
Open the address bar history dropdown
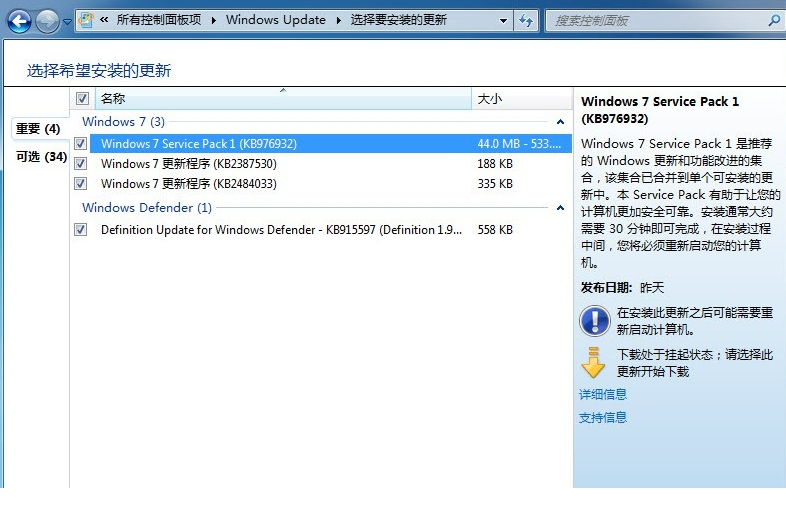[503, 21]
